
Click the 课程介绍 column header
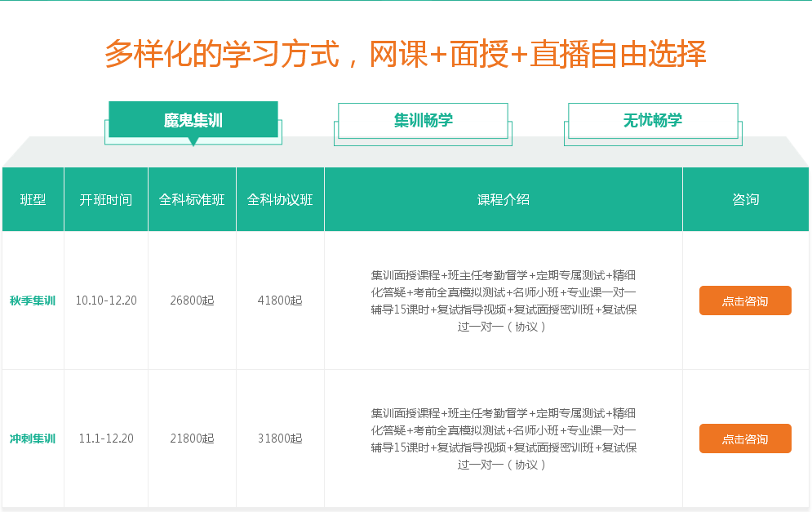pos(503,198)
